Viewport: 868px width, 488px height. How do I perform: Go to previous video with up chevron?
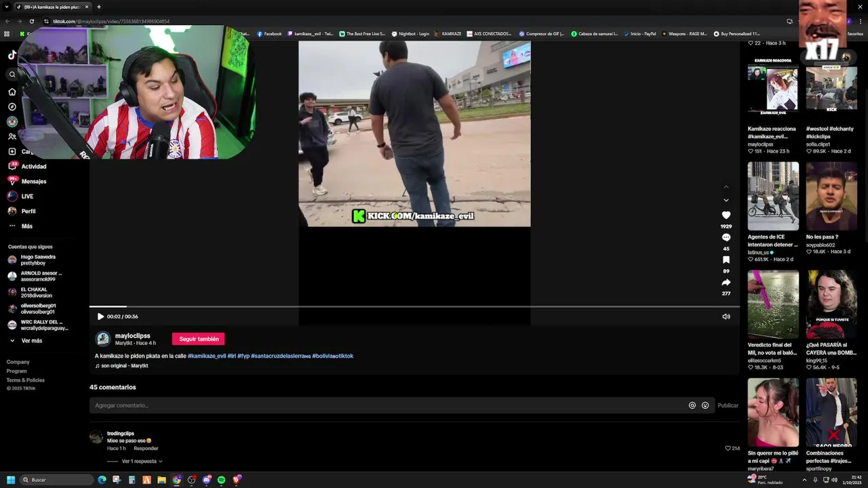726,186
